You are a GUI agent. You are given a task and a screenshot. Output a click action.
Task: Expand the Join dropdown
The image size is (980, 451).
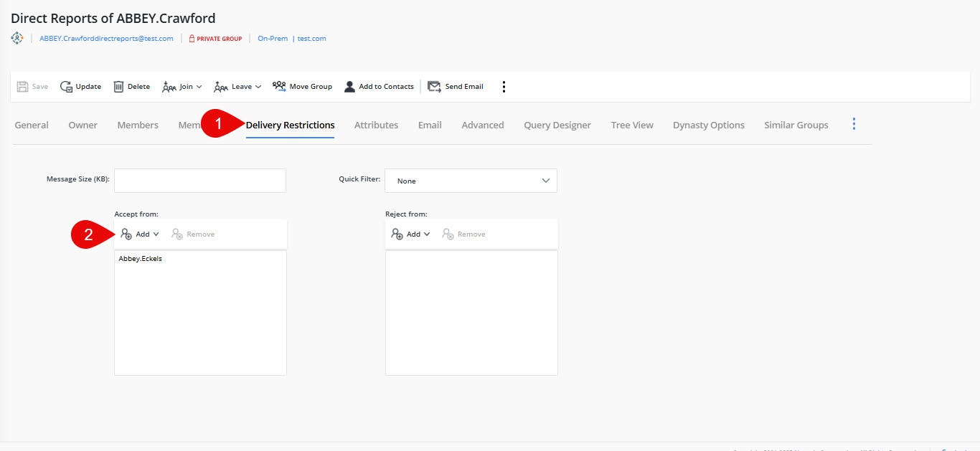coord(182,86)
